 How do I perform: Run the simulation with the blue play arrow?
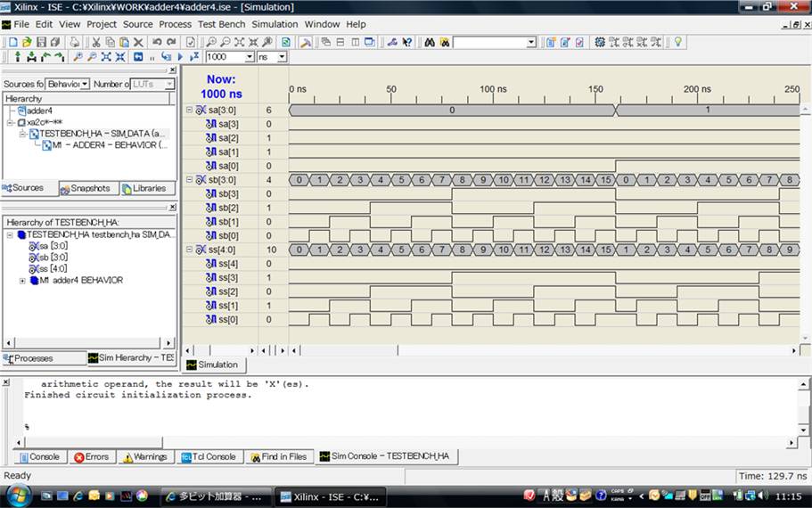click(x=180, y=57)
